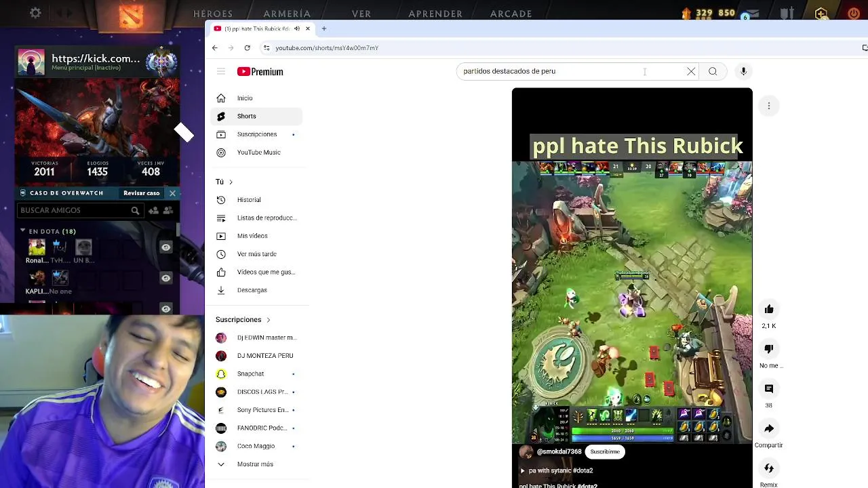Mute the YouTube tab audio icon
868x488 pixels.
point(297,28)
